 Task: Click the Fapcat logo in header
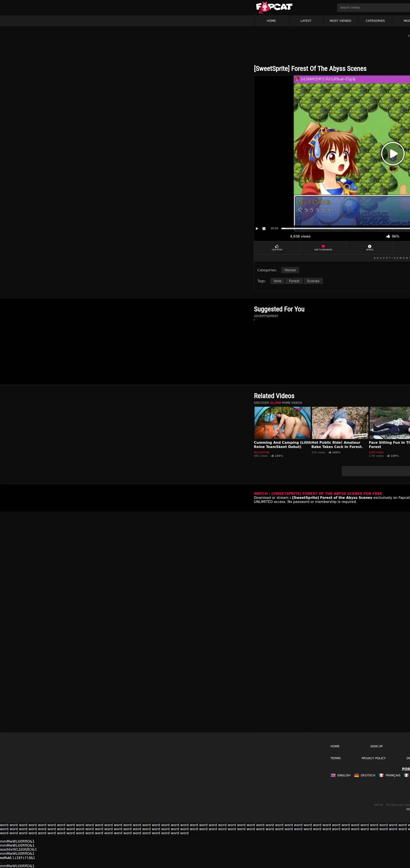click(274, 7)
